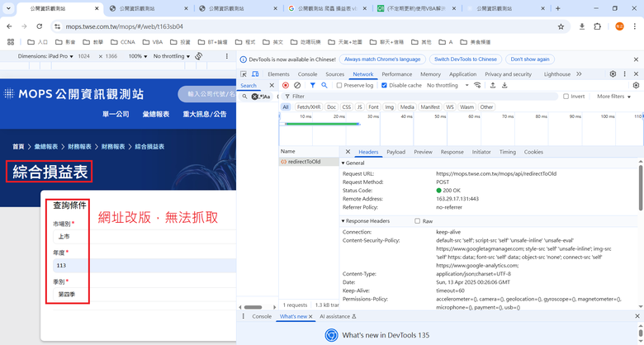This screenshot has width=644, height=345.
Task: Collapse the General headers section
Action: point(353,163)
